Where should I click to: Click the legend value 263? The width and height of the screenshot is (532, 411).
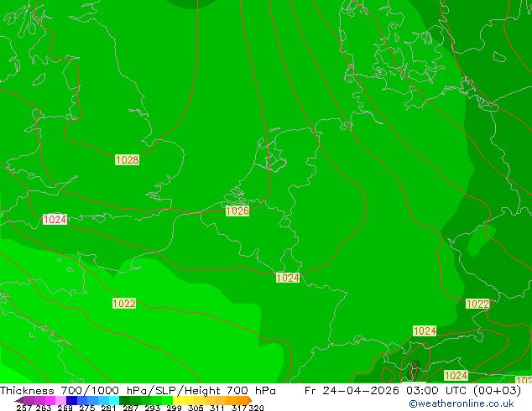point(44,408)
